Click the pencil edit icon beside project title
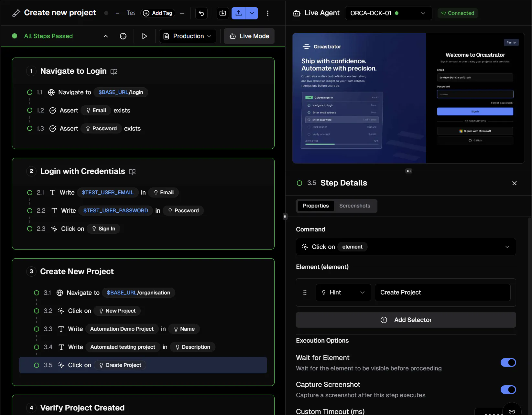 (16, 13)
